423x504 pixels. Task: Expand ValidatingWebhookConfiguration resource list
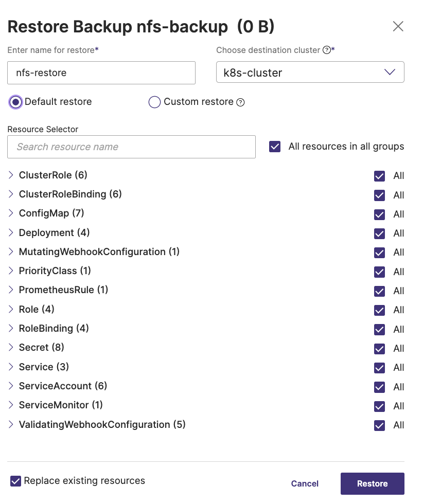click(11, 425)
